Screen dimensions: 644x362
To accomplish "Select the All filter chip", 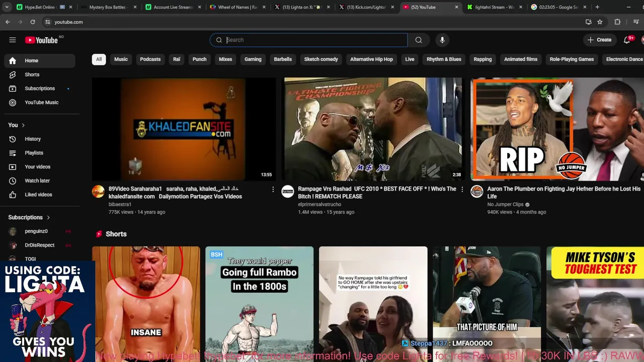I will pos(99,59).
